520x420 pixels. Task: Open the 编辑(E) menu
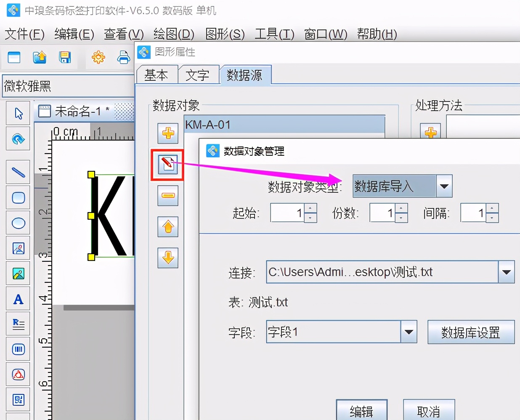tap(74, 34)
